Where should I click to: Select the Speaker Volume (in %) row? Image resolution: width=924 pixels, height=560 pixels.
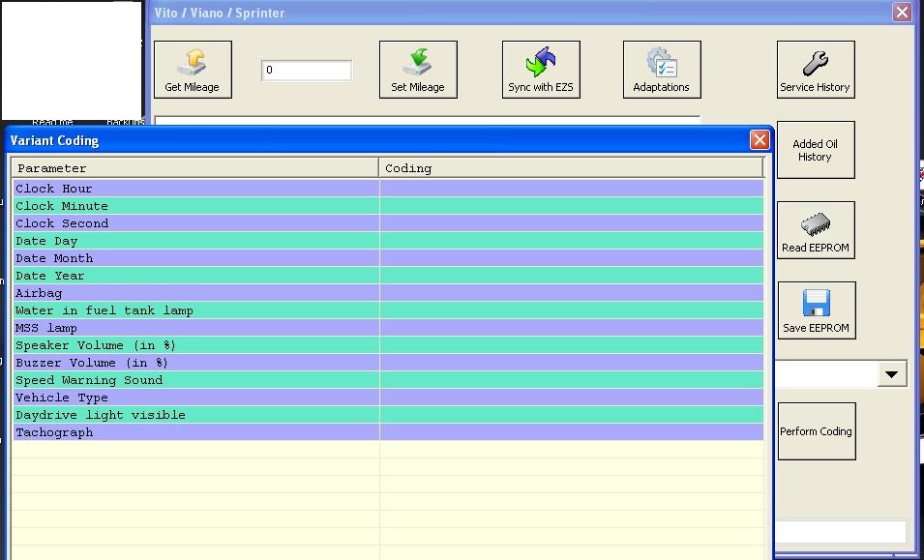[388, 345]
